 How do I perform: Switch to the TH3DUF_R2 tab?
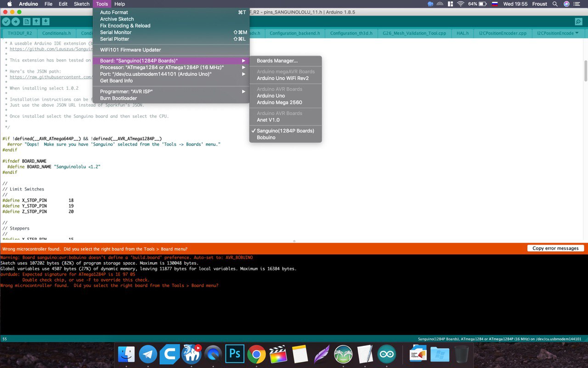coord(20,33)
